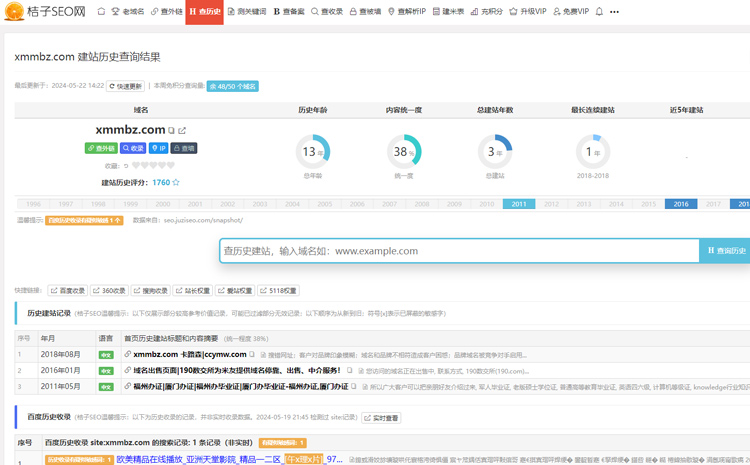Click the 中文 language tag in 2018年08月 row
The width and height of the screenshot is (750, 465).
(106, 355)
